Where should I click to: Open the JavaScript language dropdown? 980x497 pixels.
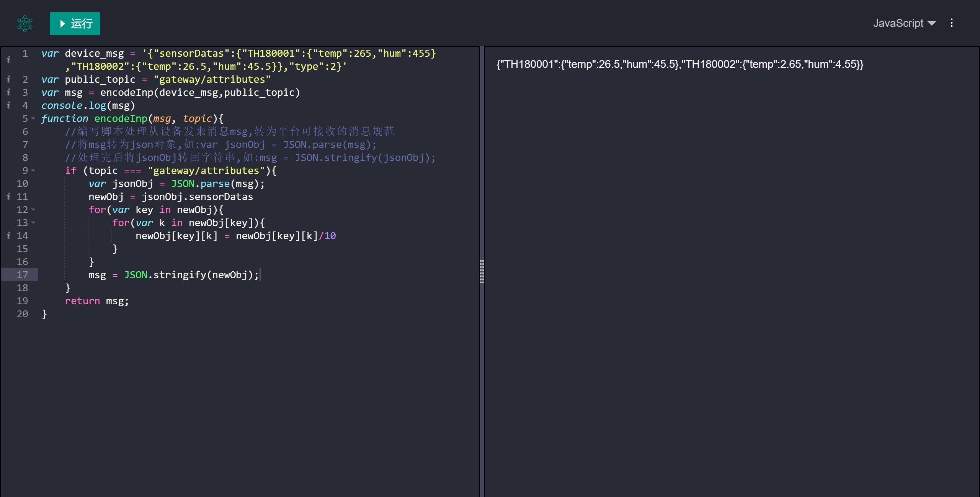(904, 23)
